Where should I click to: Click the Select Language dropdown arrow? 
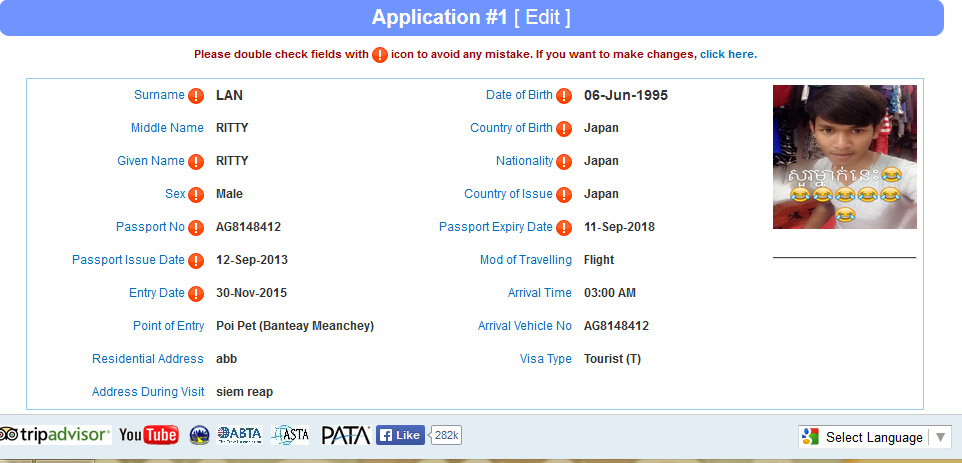pyautogui.click(x=940, y=437)
